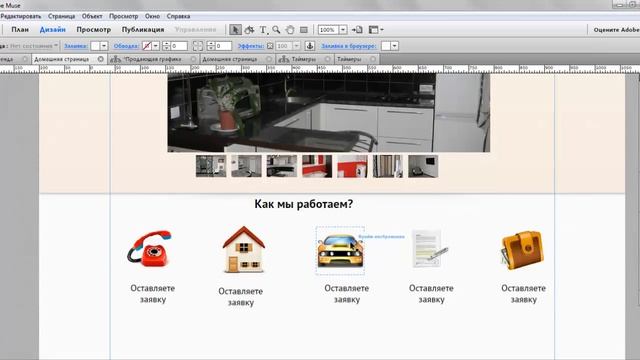
Task: Click the Как мы работаем? heading
Action: 304,204
